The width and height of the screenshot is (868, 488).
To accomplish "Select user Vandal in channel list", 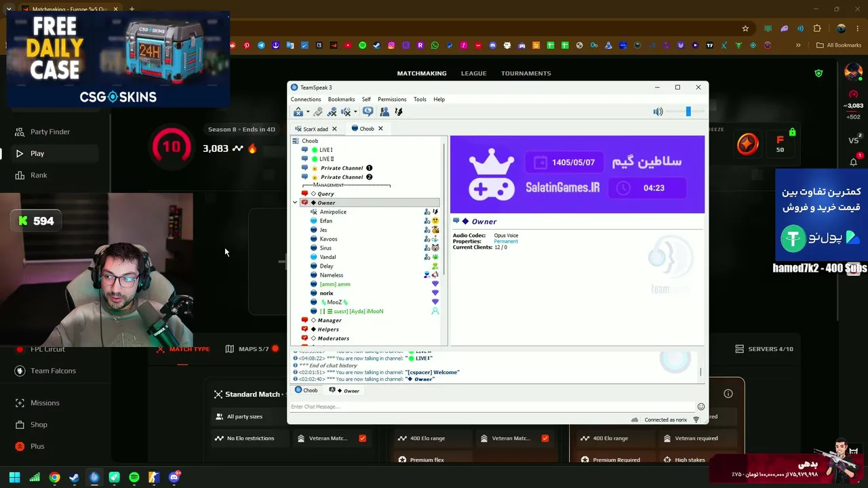I will pos(328,257).
